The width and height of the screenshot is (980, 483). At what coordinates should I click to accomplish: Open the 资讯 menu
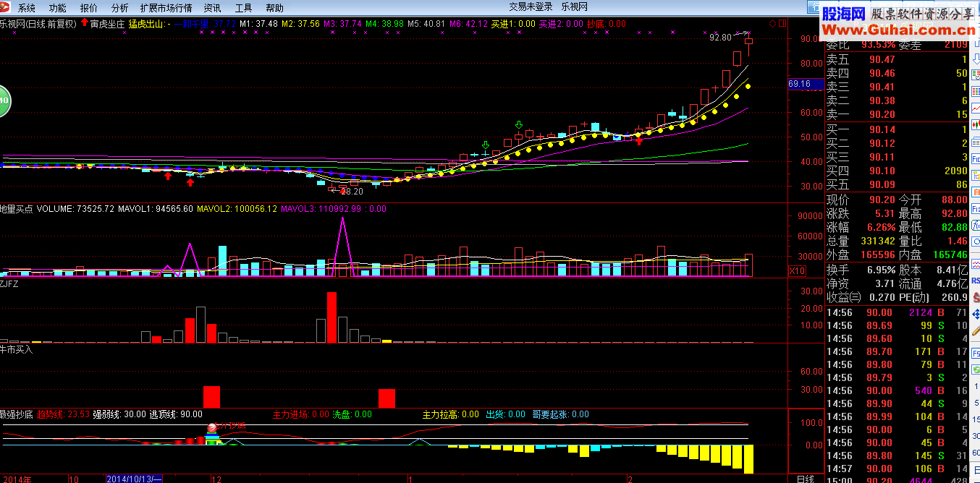click(x=212, y=8)
